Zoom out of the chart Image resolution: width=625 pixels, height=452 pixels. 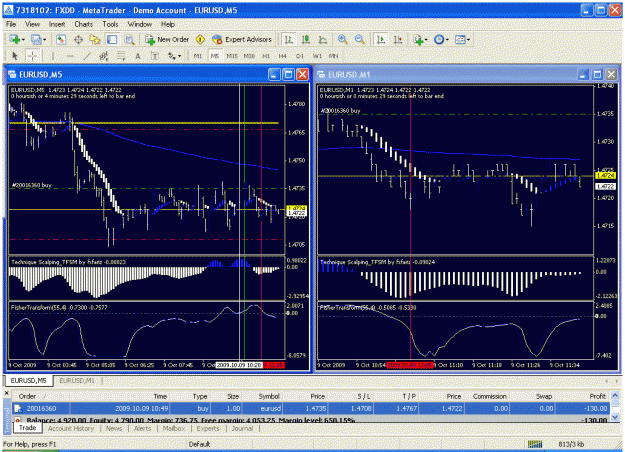[360, 39]
